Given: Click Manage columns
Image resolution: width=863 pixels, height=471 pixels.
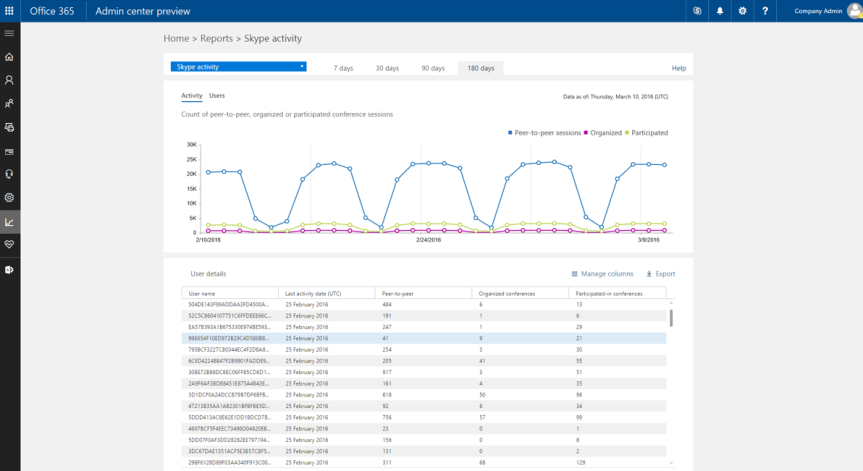Looking at the screenshot, I should pos(602,273).
